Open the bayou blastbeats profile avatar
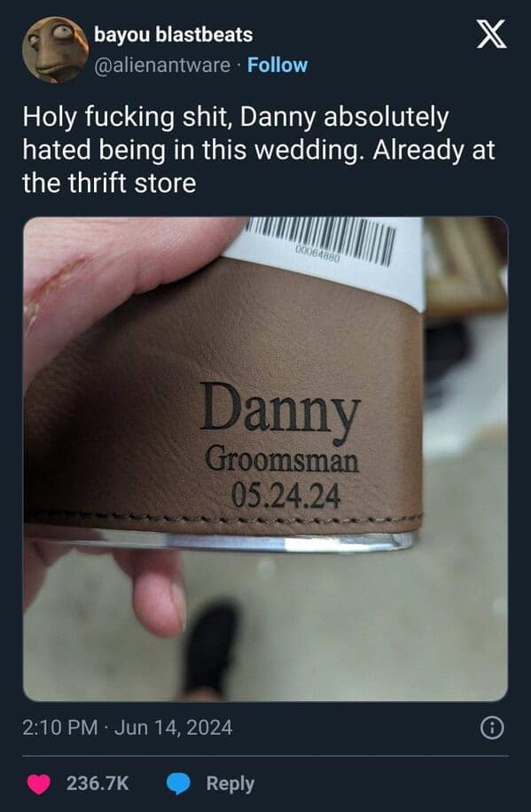 (55, 50)
